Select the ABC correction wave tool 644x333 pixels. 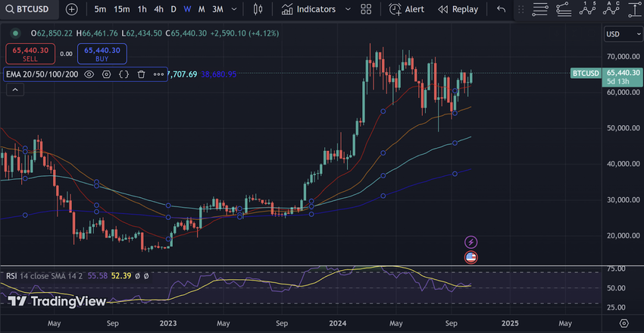click(611, 9)
